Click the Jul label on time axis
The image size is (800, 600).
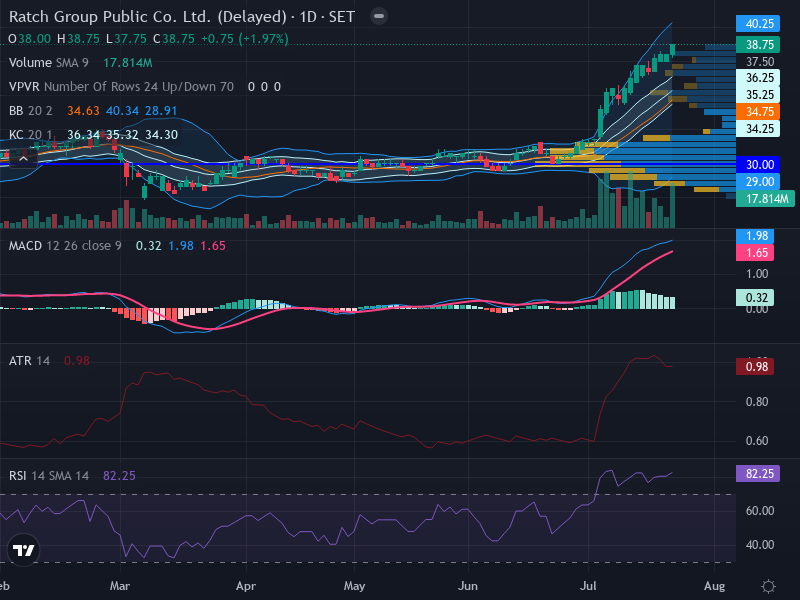coord(588,586)
